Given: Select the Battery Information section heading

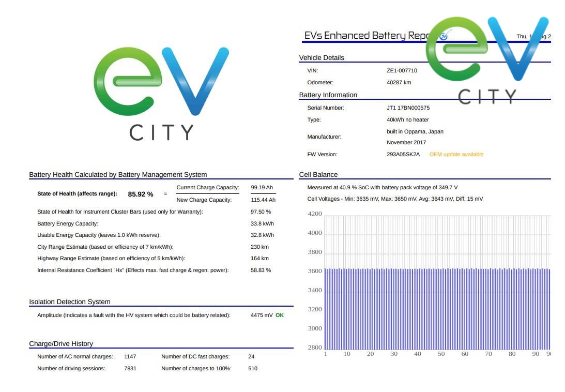Looking at the screenshot, I should pyautogui.click(x=328, y=95).
